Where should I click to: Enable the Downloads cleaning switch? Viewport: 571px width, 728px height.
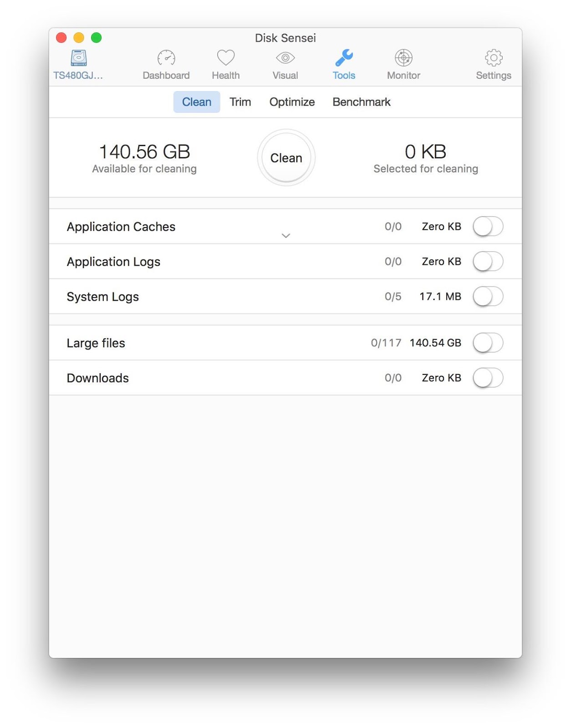pyautogui.click(x=488, y=378)
